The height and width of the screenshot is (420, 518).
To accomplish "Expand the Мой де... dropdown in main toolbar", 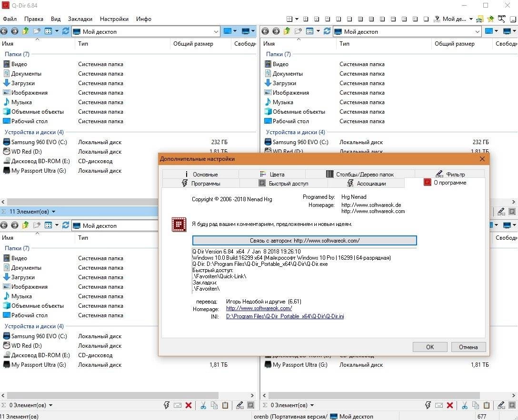I will [x=471, y=19].
